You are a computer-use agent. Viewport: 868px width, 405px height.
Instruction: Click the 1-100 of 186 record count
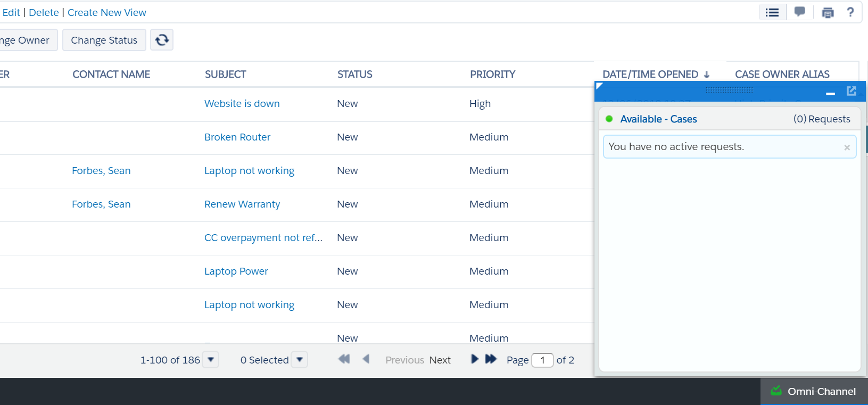170,360
